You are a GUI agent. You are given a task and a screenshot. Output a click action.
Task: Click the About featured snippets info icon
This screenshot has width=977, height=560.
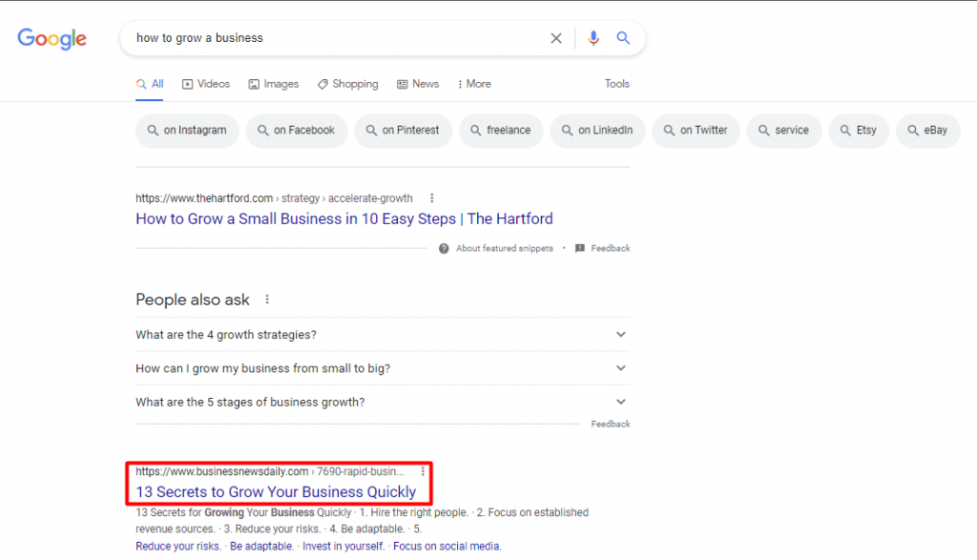click(443, 248)
